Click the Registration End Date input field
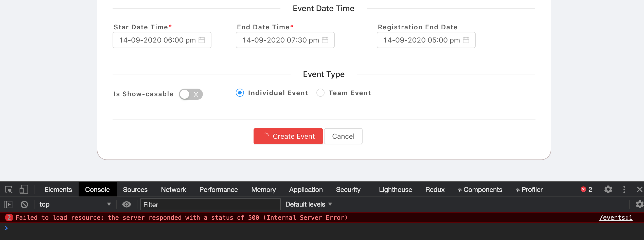The image size is (644, 240). tap(426, 40)
